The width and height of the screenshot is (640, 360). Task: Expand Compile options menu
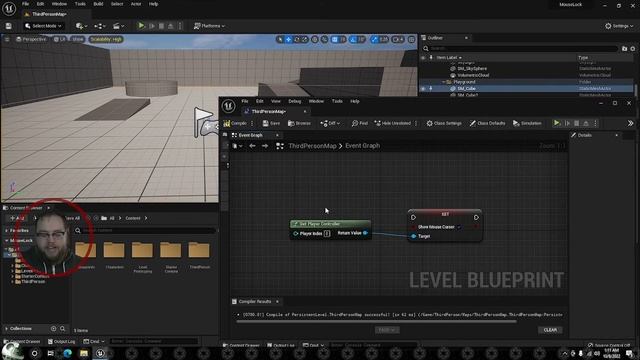252,123
